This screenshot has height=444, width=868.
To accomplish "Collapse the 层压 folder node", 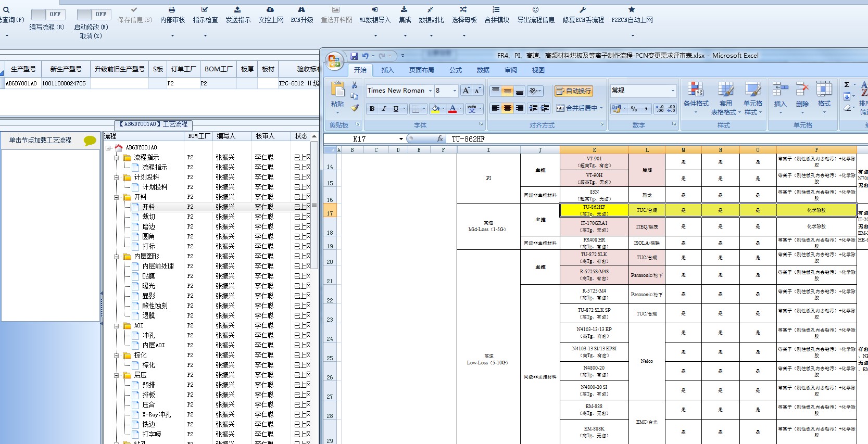I will pyautogui.click(x=118, y=375).
